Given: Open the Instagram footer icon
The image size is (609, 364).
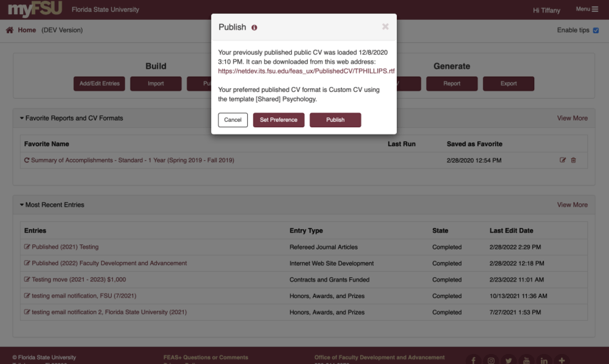Looking at the screenshot, I should (491, 361).
